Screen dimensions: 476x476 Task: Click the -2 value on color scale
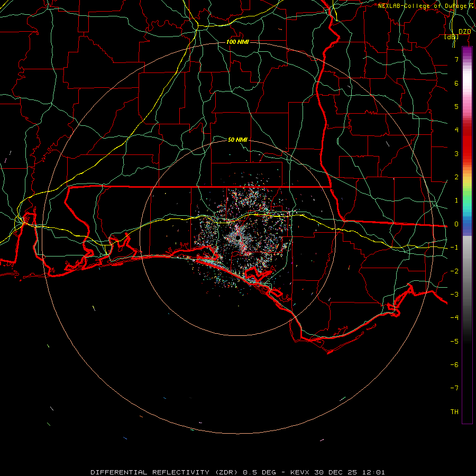pos(454,271)
